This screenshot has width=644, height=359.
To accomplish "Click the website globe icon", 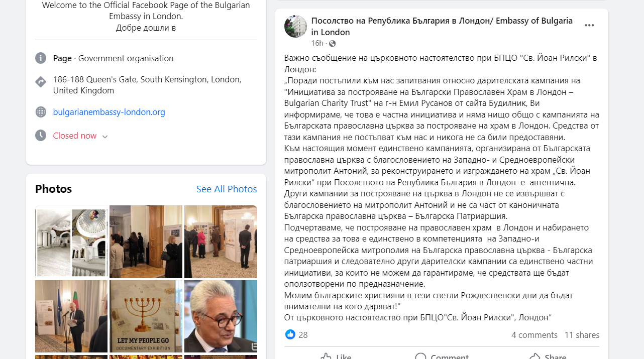I will point(41,112).
